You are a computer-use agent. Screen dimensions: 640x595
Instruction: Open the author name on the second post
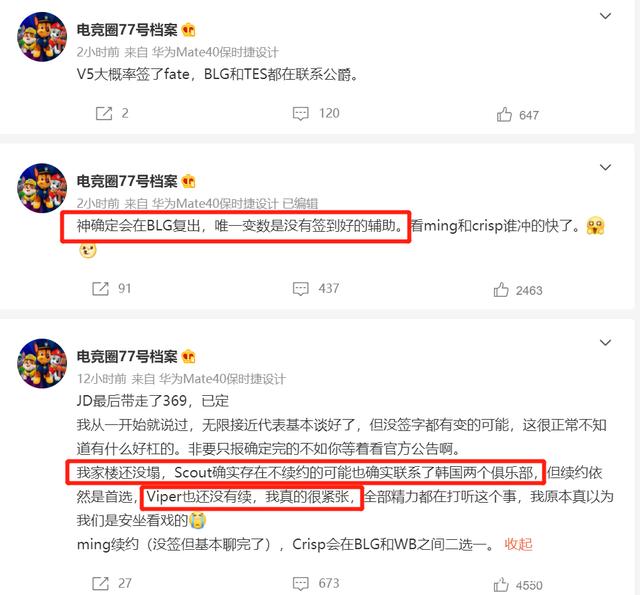click(127, 181)
